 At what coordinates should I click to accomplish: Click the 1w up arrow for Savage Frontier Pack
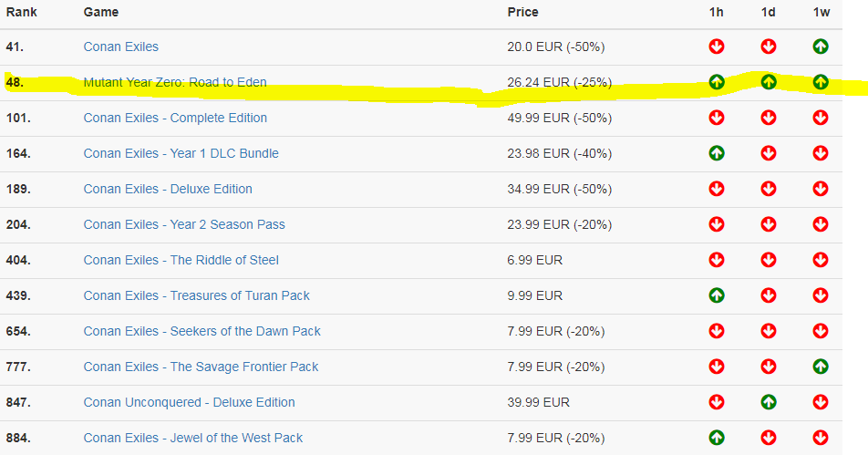point(821,367)
